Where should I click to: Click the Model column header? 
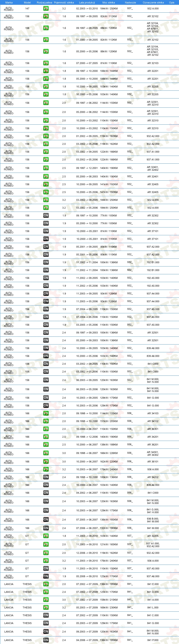pyautogui.click(x=27, y=3)
